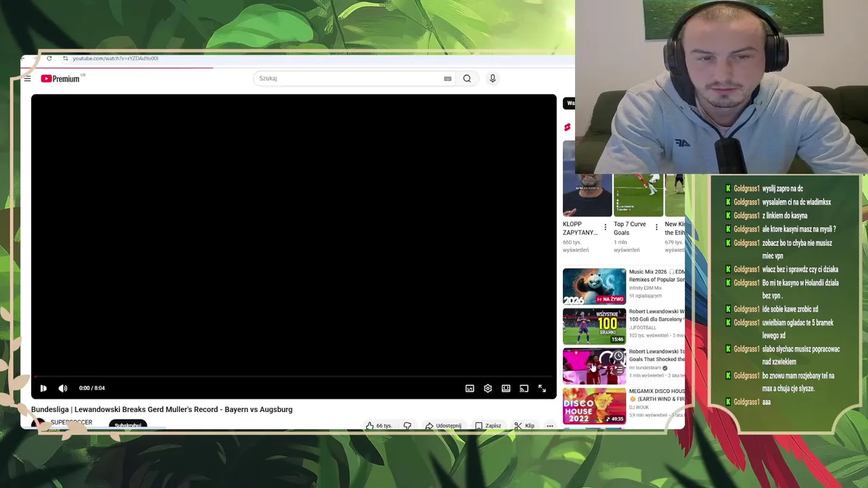The height and width of the screenshot is (488, 868).
Task: Click the MEGAMIX DISCO HOUSE video title
Action: (656, 395)
